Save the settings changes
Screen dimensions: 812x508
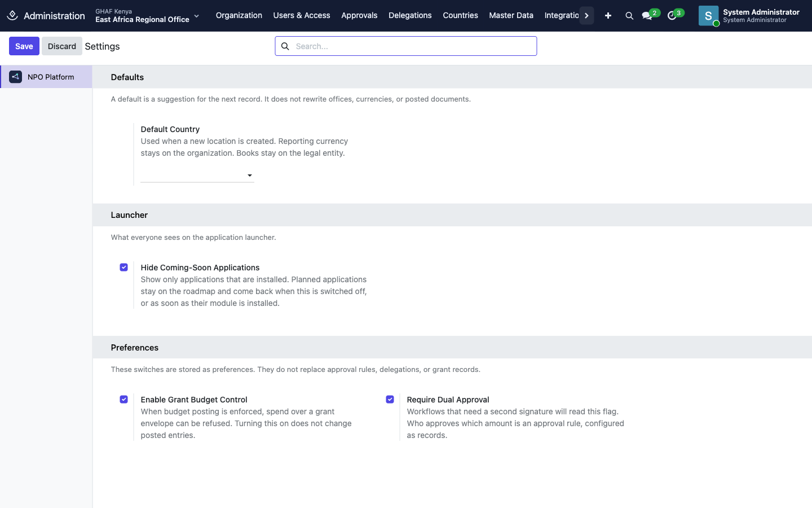tap(24, 46)
